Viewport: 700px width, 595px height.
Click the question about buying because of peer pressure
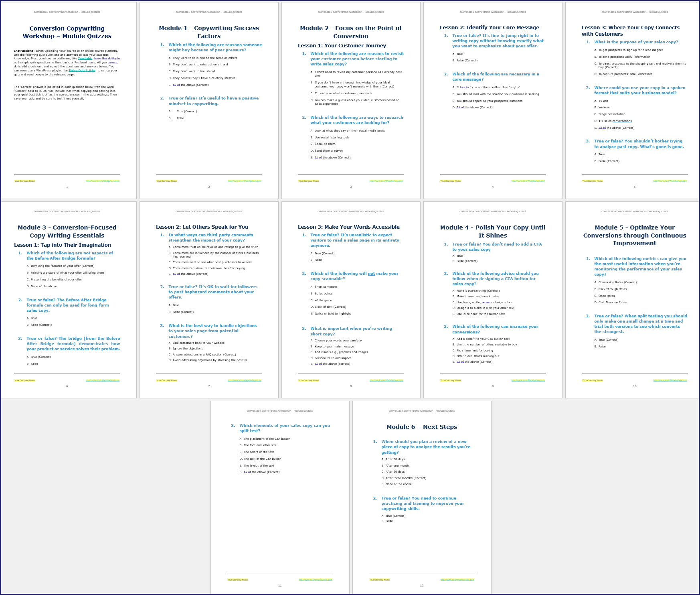coord(215,47)
